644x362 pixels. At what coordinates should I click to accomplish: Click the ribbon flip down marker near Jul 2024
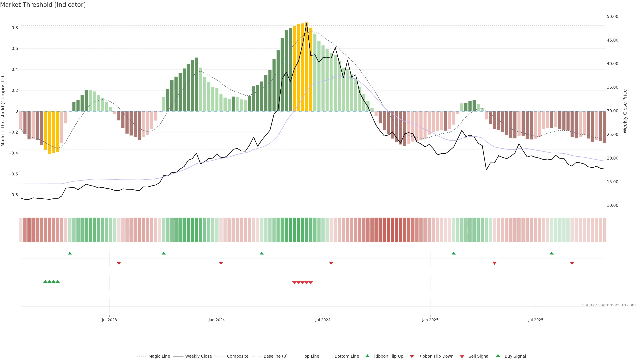[x=331, y=263]
